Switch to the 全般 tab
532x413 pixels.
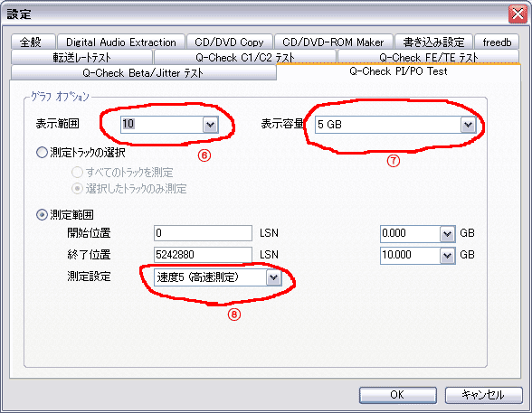point(33,42)
